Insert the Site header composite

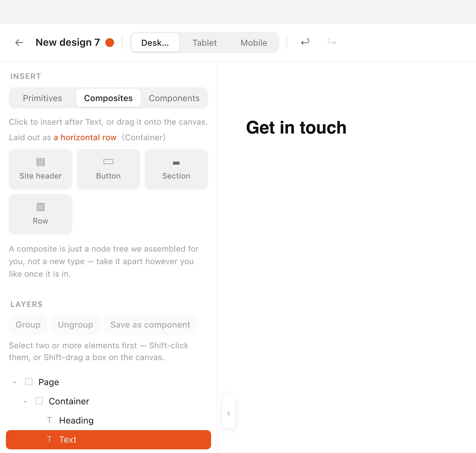click(x=40, y=169)
